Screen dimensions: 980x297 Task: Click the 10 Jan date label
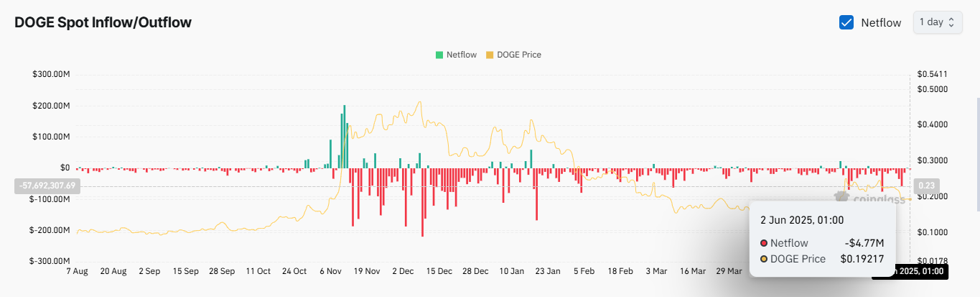(x=512, y=272)
